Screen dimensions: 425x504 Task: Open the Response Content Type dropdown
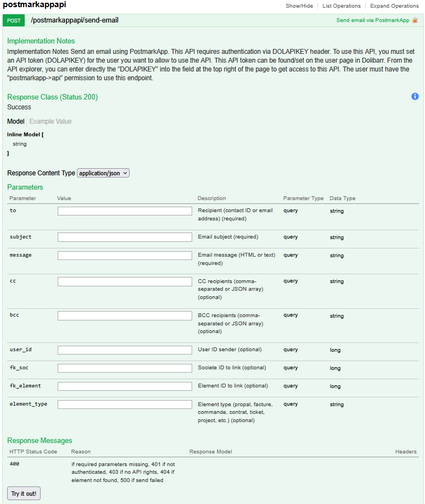pos(103,173)
